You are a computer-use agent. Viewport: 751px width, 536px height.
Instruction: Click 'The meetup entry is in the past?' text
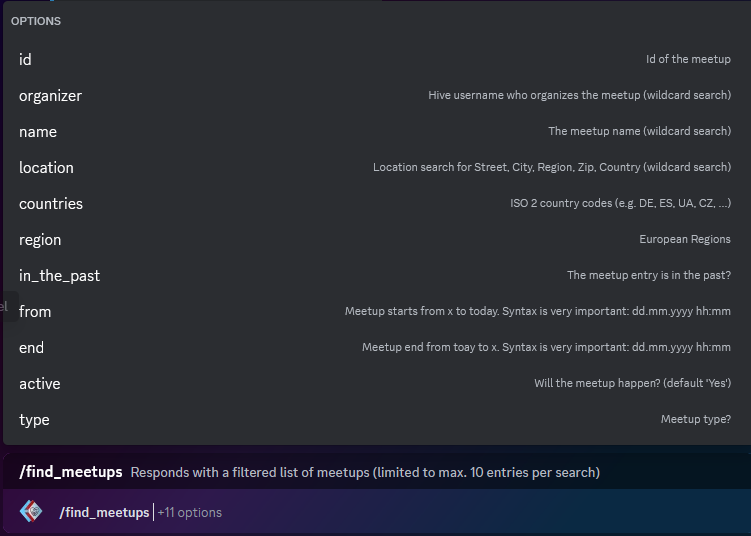(x=649, y=275)
